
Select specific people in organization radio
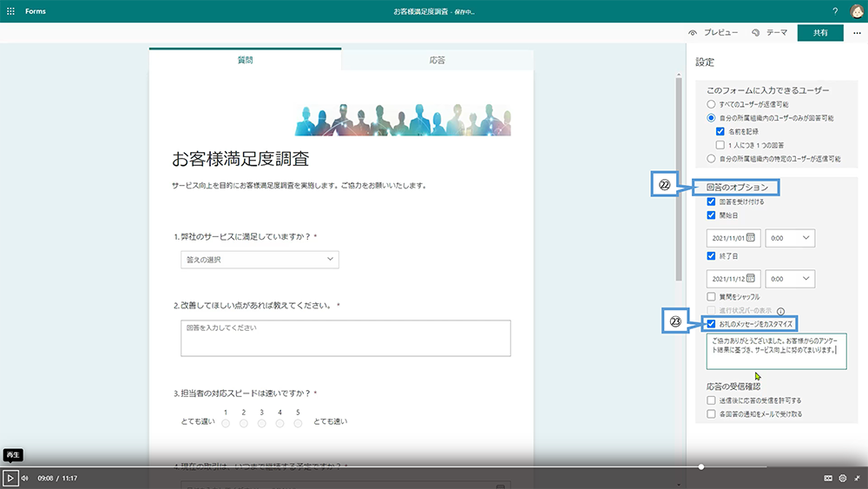pos(711,158)
